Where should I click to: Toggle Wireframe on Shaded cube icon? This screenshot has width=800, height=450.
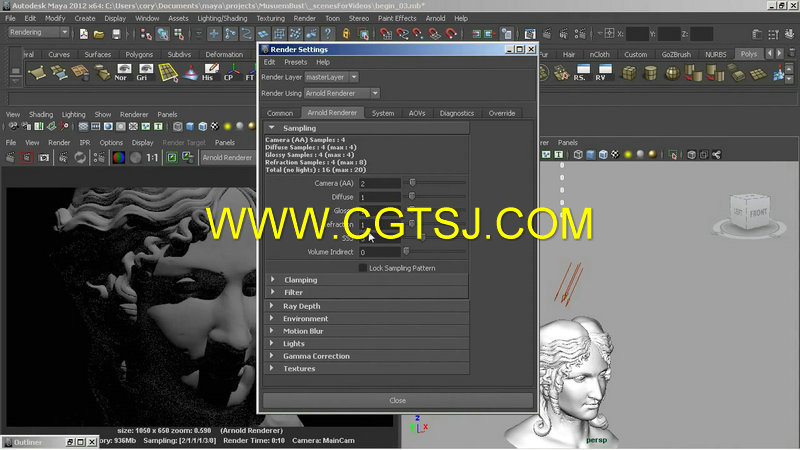[x=203, y=126]
